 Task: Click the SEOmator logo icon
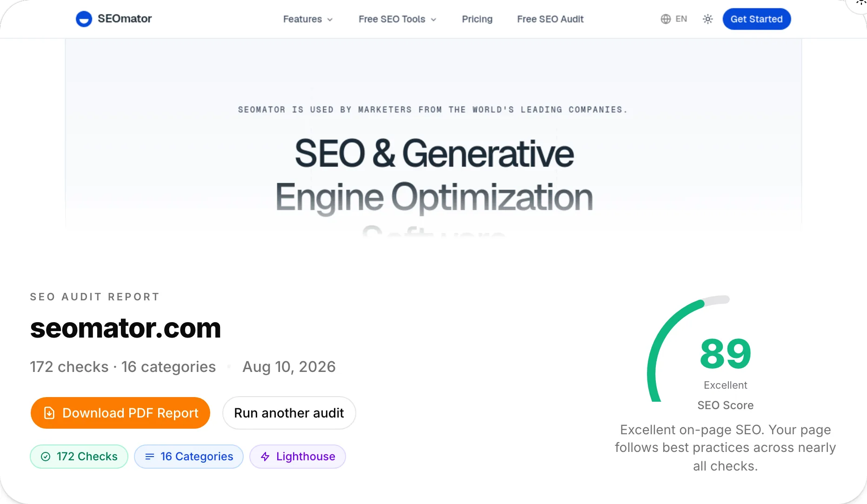[x=84, y=19]
